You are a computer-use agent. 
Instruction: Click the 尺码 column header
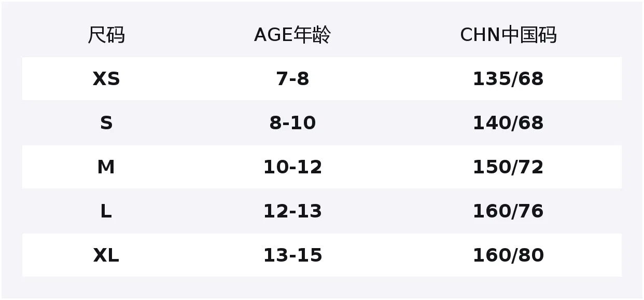106,35
